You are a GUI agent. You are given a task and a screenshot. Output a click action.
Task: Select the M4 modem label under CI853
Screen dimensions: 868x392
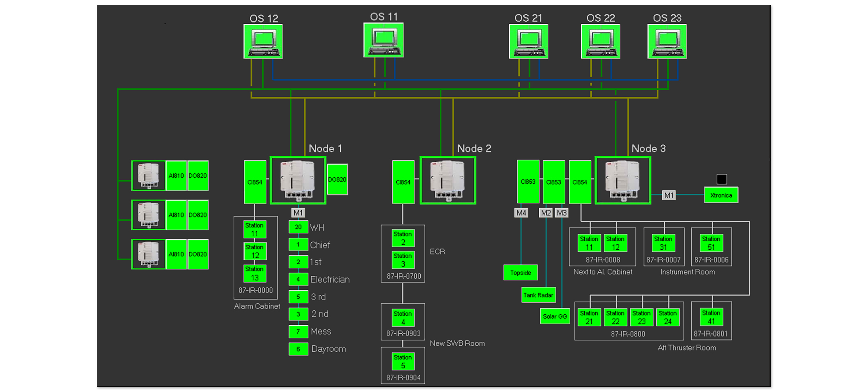521,213
